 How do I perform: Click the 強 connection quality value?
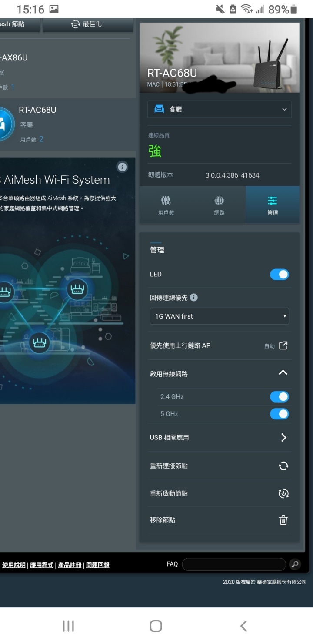[x=155, y=151]
